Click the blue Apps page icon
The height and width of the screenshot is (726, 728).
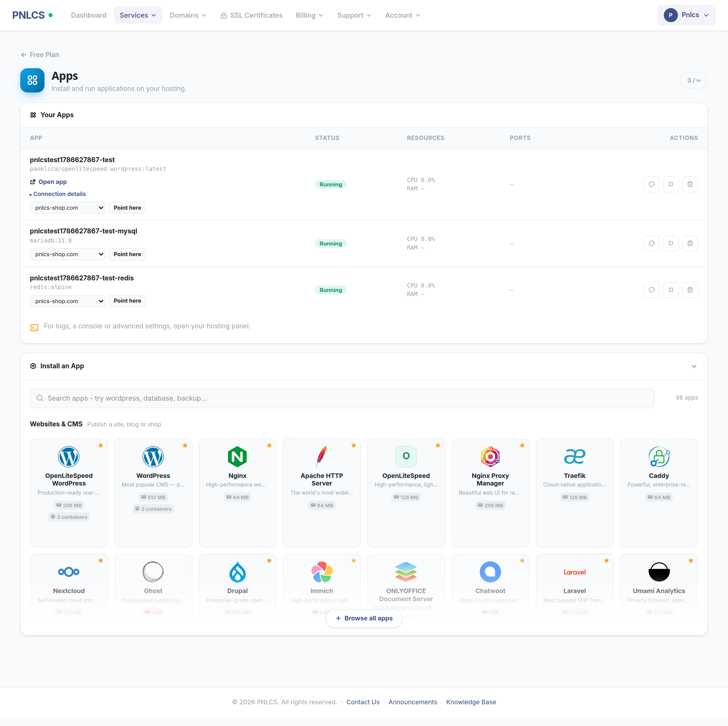(x=32, y=80)
